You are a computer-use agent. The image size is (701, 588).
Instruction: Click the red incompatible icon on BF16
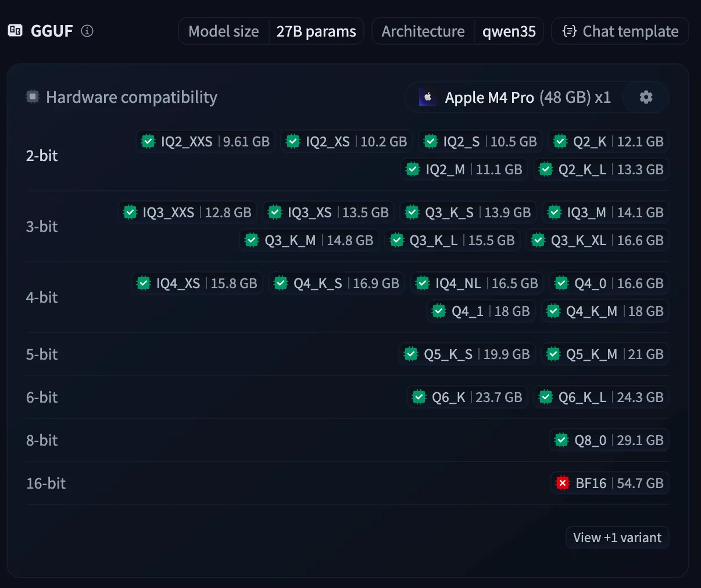(562, 483)
